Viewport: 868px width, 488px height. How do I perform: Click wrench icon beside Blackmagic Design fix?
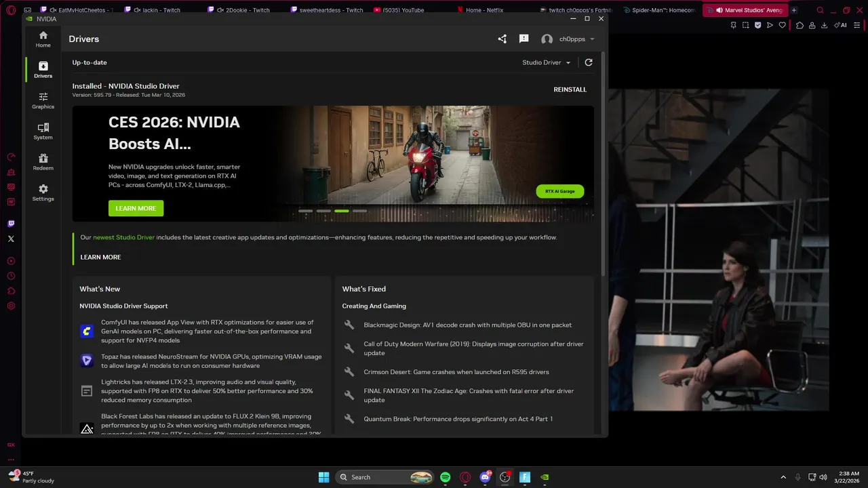349,325
